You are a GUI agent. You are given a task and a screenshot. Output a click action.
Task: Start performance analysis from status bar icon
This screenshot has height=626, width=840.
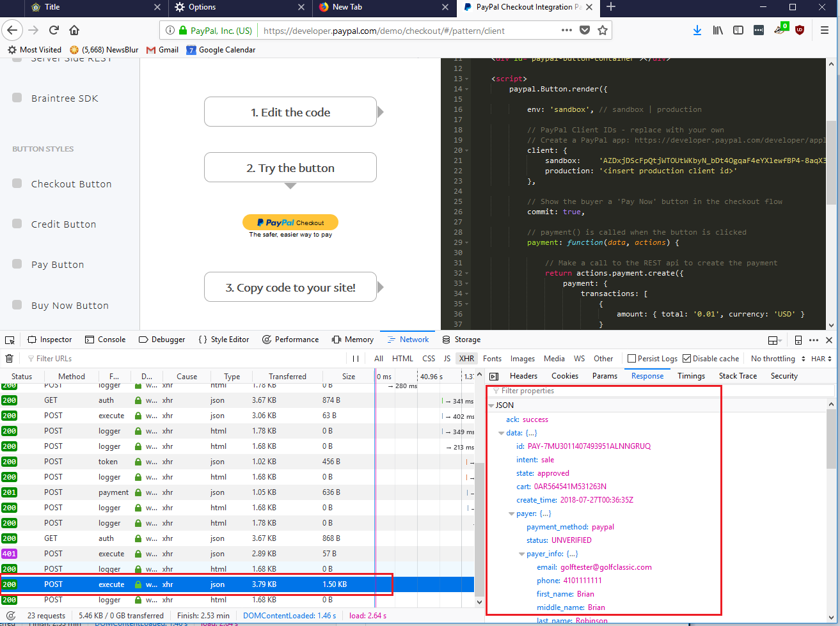coord(10,616)
